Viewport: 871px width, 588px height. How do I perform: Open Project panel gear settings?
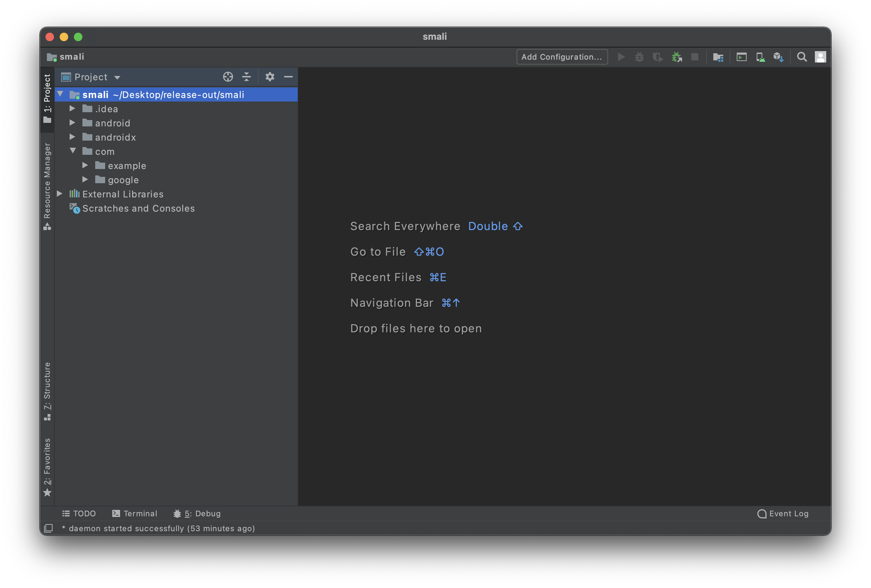[270, 77]
